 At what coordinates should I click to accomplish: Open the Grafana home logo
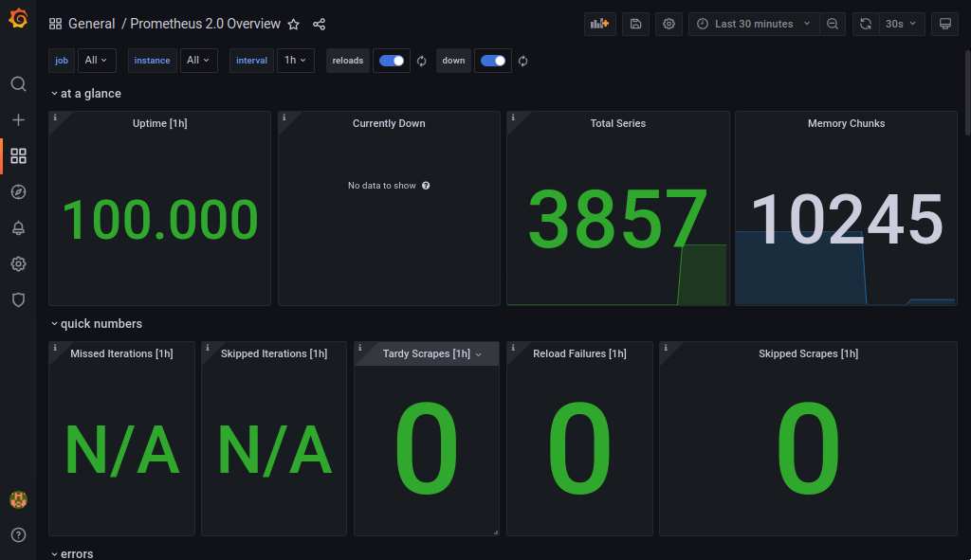[x=18, y=18]
